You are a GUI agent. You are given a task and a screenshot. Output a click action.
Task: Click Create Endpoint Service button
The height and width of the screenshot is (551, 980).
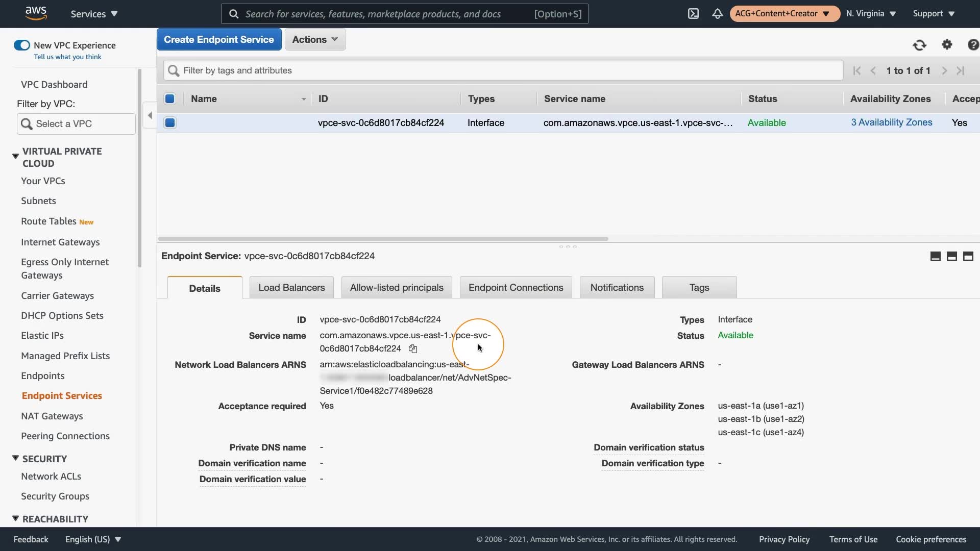[x=219, y=39]
